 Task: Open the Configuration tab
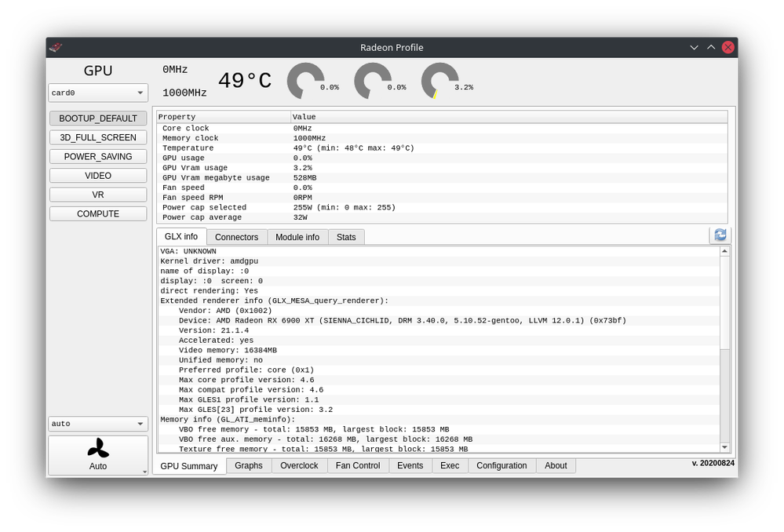[501, 465]
